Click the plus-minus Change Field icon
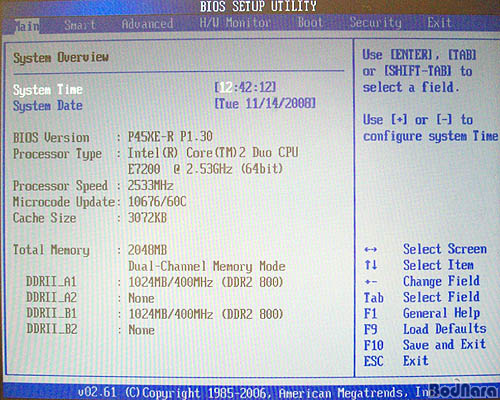This screenshot has height=400, width=500. pos(371,282)
